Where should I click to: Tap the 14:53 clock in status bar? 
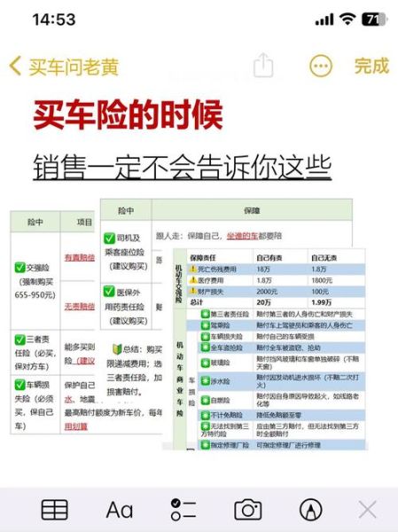click(x=53, y=20)
